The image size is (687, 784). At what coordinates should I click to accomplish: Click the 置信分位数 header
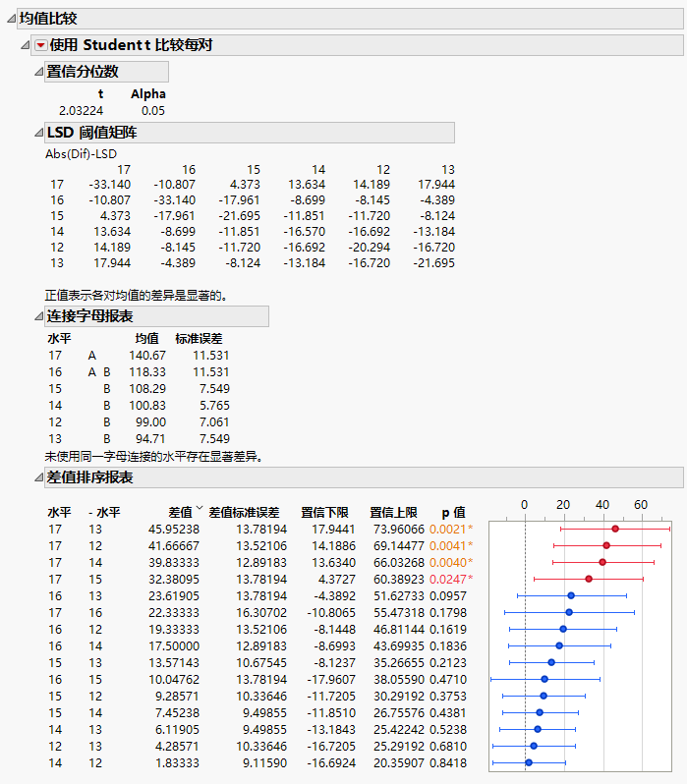(106, 72)
